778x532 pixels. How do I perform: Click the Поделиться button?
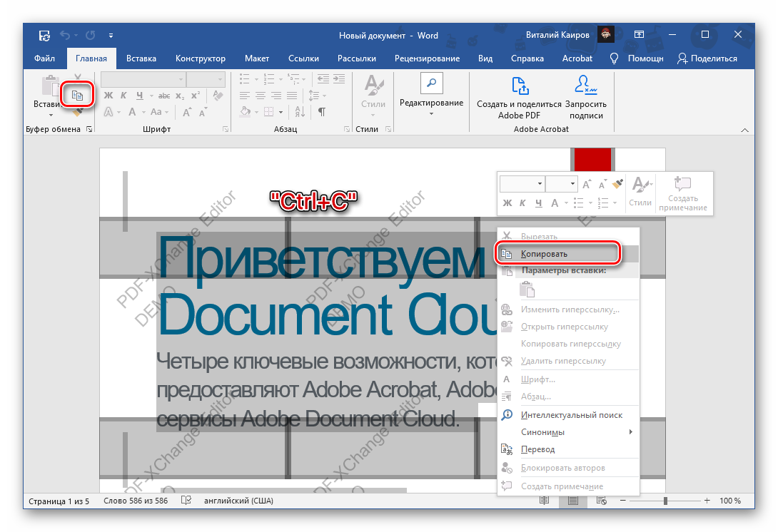coord(707,58)
